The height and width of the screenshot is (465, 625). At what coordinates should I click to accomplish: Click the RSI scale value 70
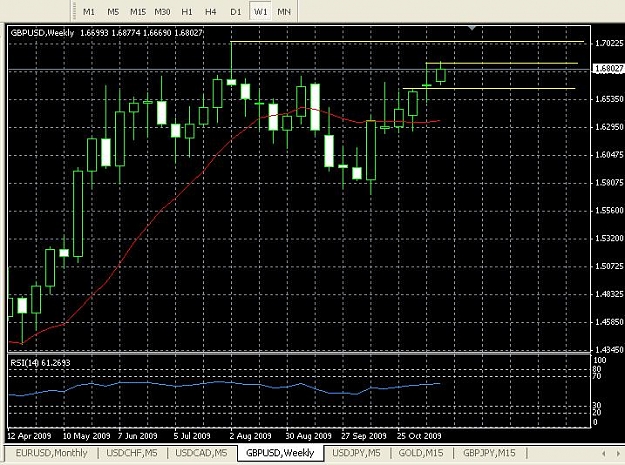pyautogui.click(x=597, y=376)
